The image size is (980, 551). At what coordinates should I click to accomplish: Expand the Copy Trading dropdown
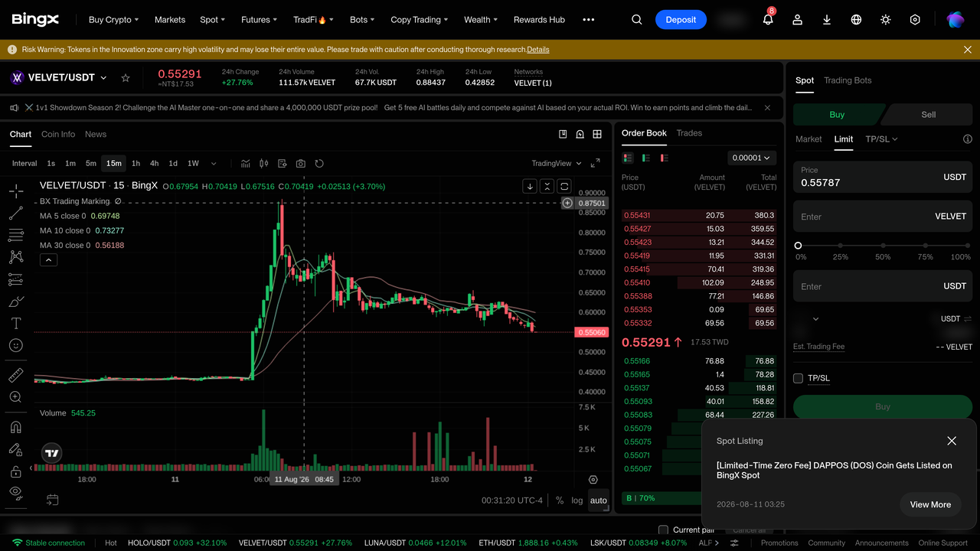point(420,20)
